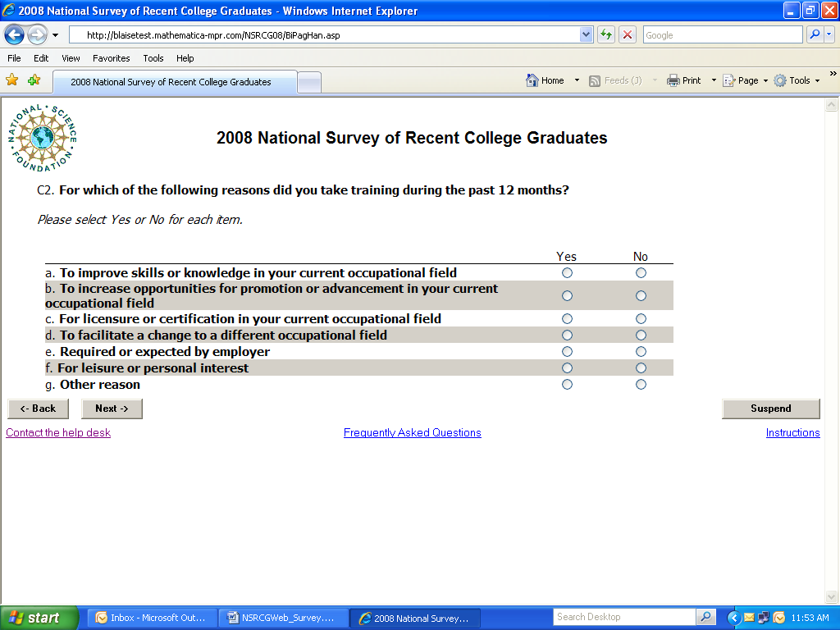This screenshot has width=840, height=630.
Task: Click the search magnifier icon
Action: click(815, 35)
